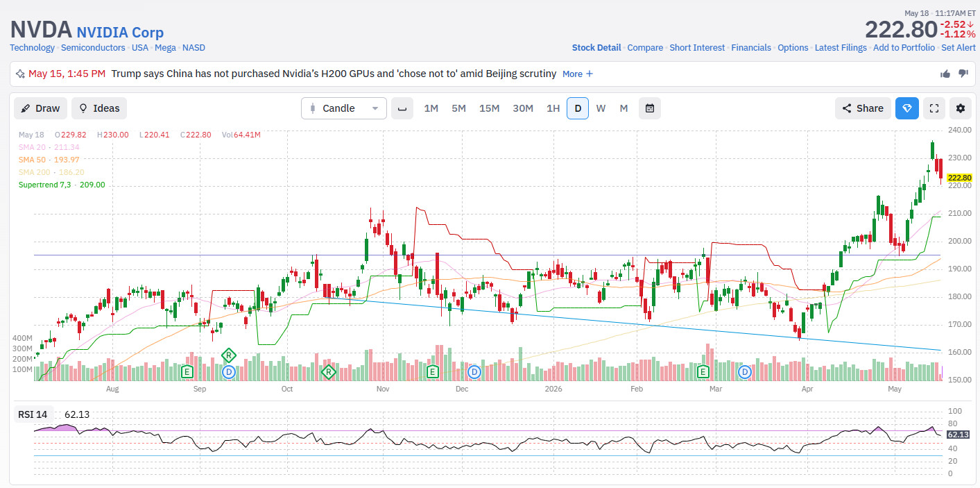Open the Candle chart type dropdown

click(x=344, y=108)
